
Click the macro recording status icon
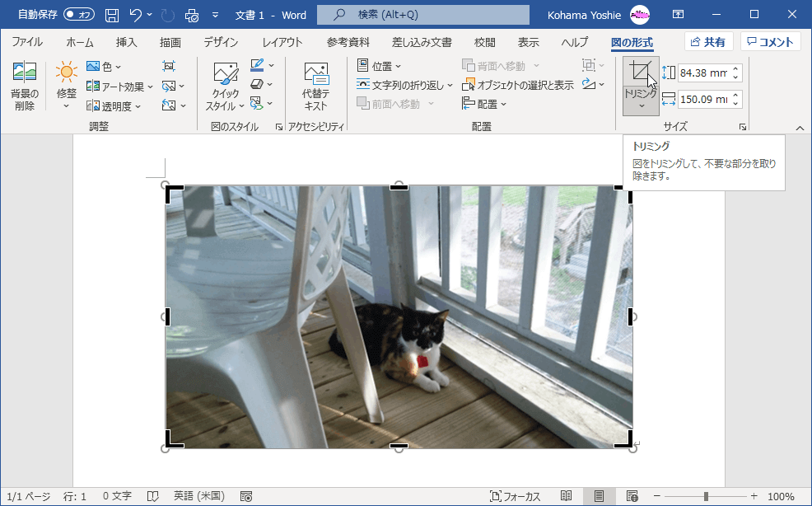246,497
